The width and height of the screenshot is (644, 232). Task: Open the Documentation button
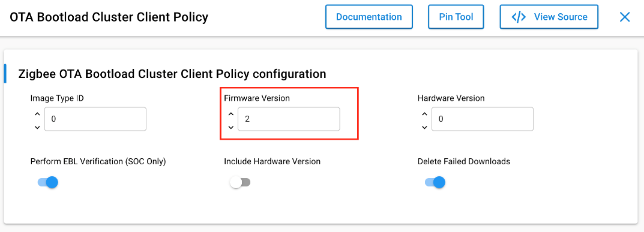tap(369, 17)
